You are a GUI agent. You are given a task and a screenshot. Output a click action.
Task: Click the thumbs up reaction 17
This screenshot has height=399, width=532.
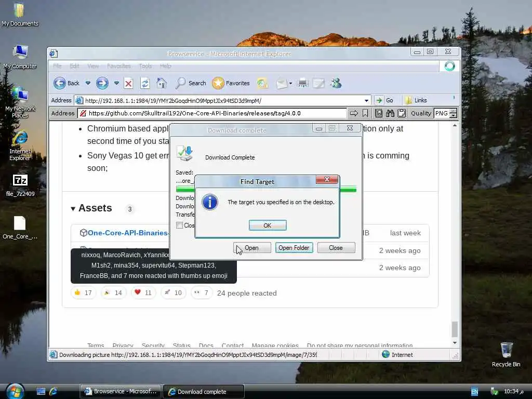(84, 292)
